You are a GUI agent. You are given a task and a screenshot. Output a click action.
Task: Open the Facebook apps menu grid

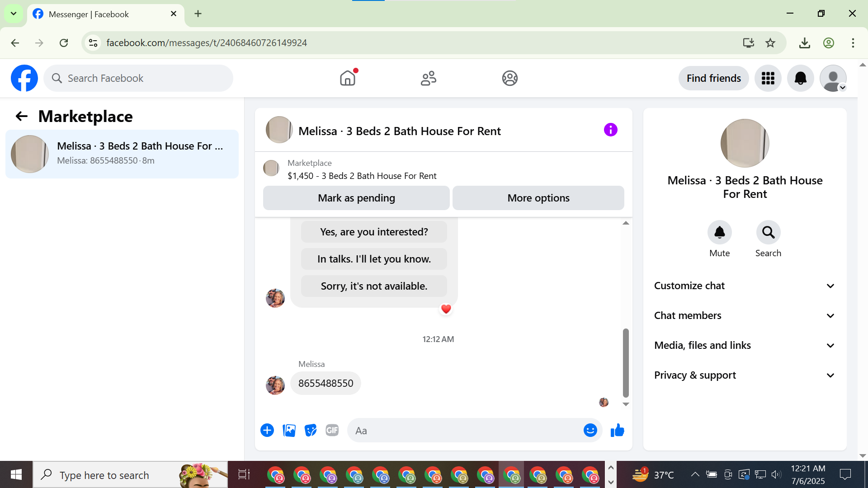click(768, 78)
